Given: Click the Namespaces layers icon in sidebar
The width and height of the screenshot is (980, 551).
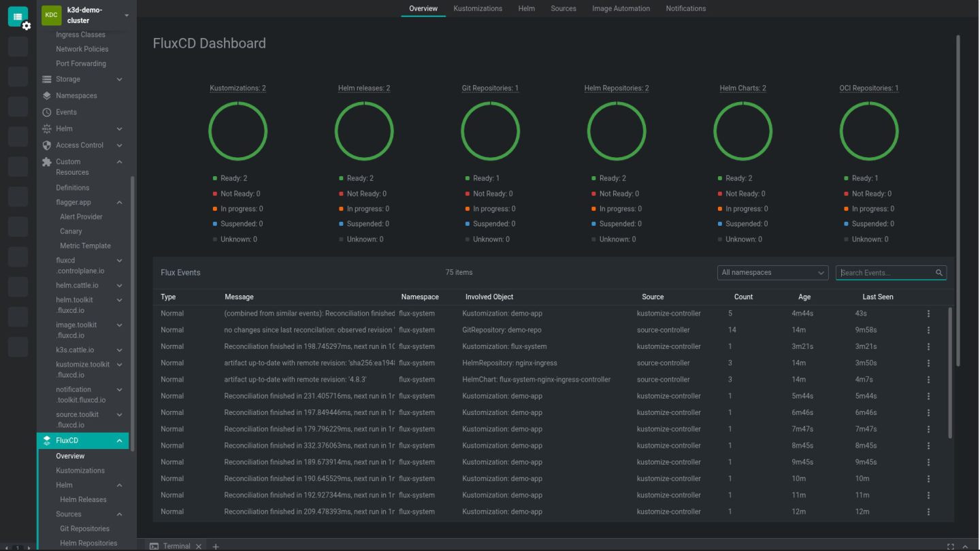Looking at the screenshot, I should [x=46, y=96].
